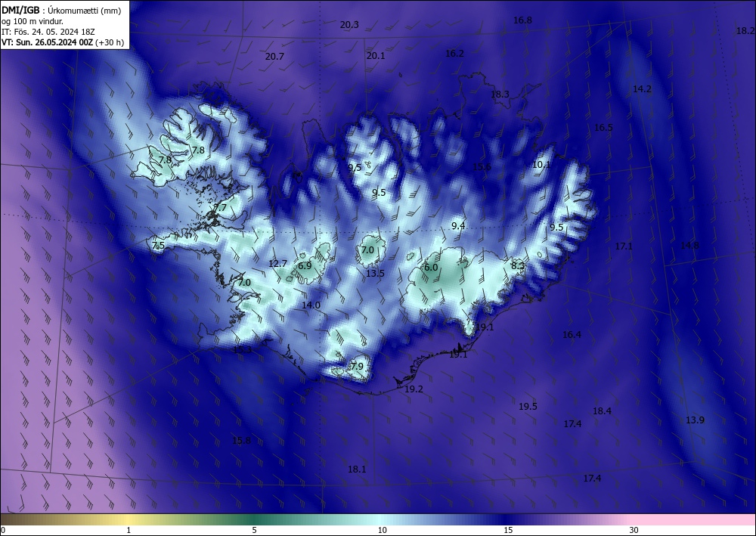Click the map value 18.4
Viewport: 756px width, 536px height.
[x=603, y=411]
